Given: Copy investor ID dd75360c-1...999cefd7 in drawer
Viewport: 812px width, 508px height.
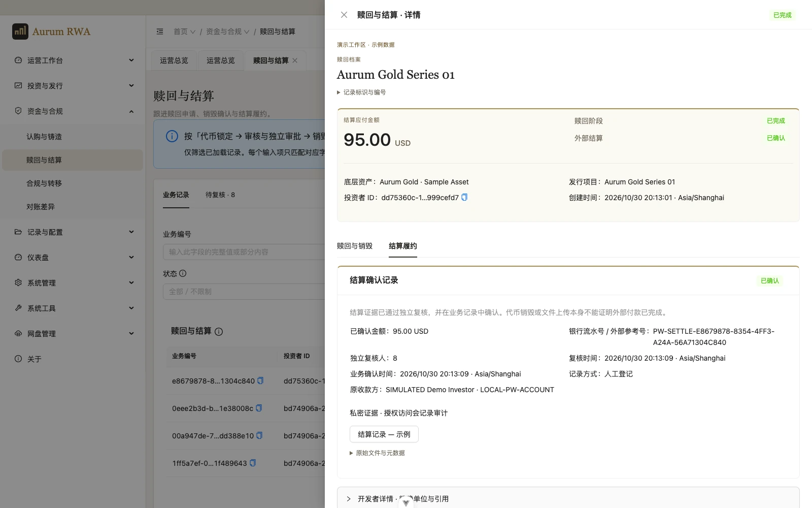Looking at the screenshot, I should tap(464, 197).
